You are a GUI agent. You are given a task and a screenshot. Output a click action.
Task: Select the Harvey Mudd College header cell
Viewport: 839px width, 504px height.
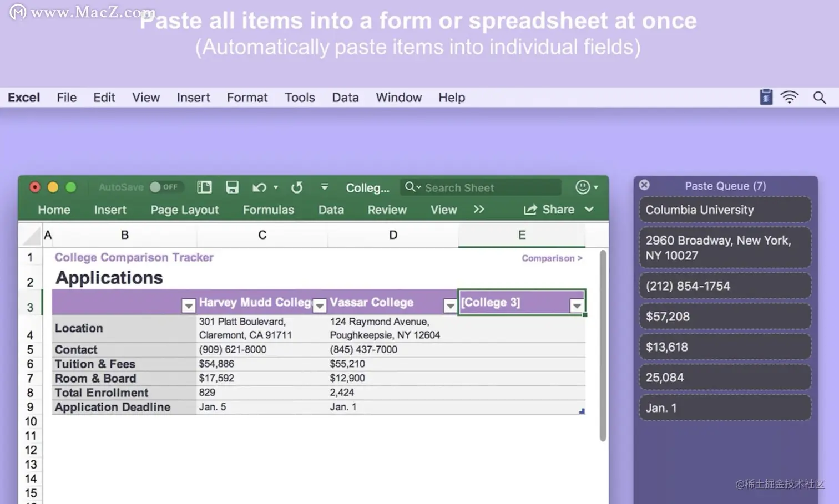click(262, 302)
